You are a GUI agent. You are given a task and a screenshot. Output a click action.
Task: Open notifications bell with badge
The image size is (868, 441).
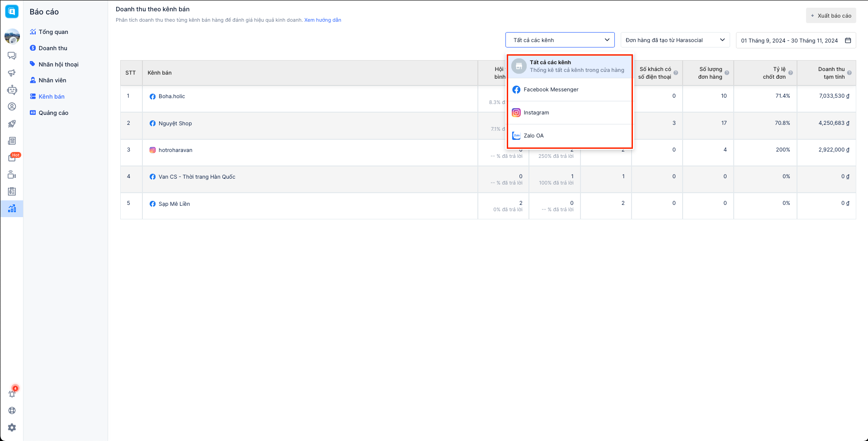point(12,394)
